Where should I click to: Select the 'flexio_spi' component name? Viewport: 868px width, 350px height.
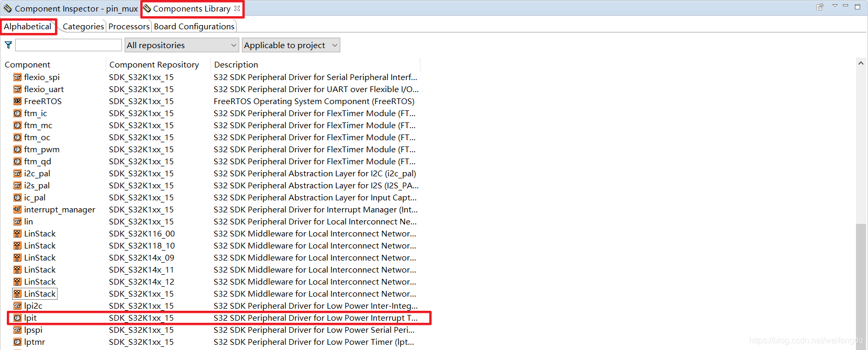42,77
